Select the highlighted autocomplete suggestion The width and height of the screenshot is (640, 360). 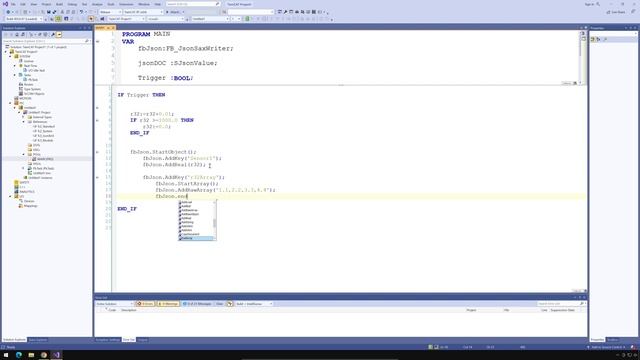click(x=196, y=238)
